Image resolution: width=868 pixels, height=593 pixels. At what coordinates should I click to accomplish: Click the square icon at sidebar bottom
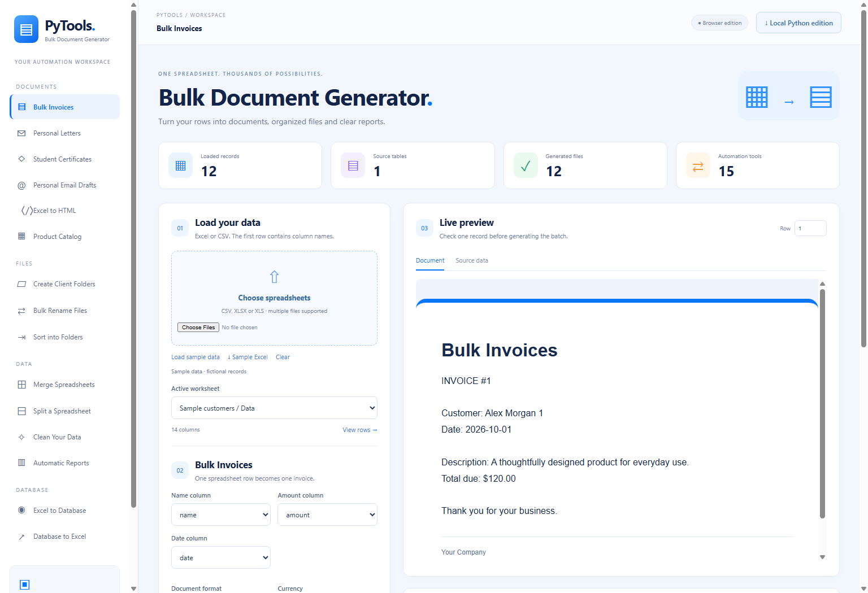click(x=24, y=585)
